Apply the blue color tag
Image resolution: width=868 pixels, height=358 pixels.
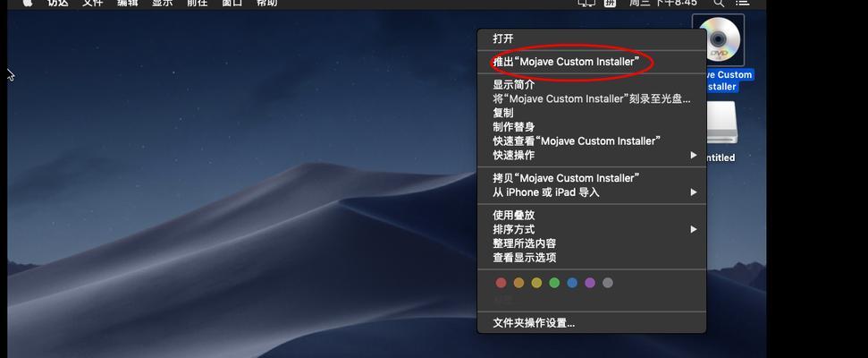coord(572,283)
